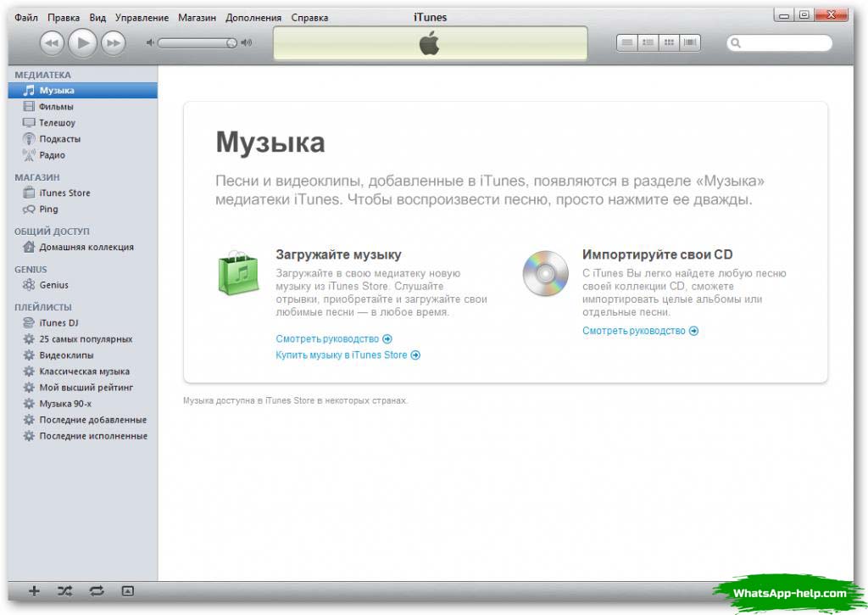
Task: Open the Вид menu
Action: pyautogui.click(x=97, y=18)
